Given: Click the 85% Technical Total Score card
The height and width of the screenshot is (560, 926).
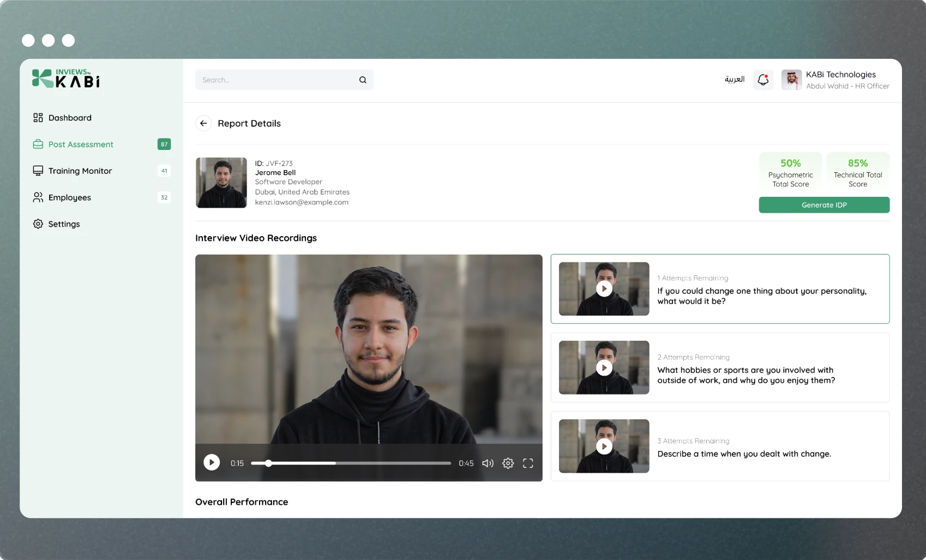Looking at the screenshot, I should [858, 172].
